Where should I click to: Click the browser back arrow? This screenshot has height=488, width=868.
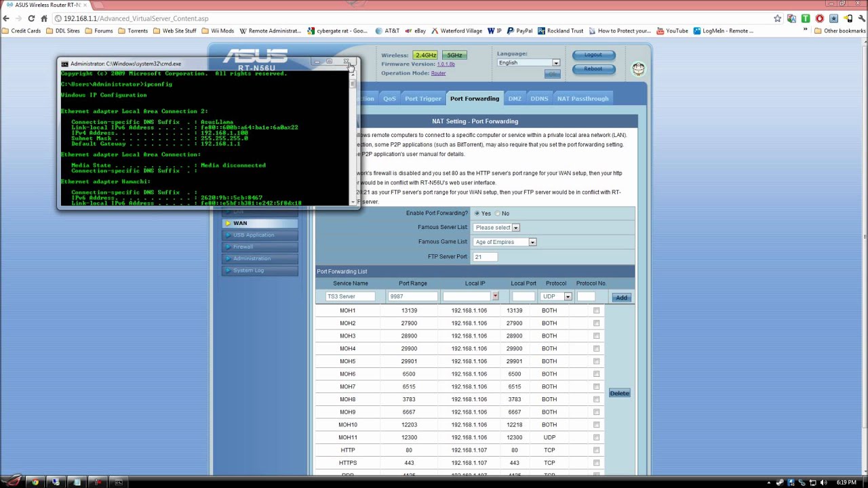(7, 18)
